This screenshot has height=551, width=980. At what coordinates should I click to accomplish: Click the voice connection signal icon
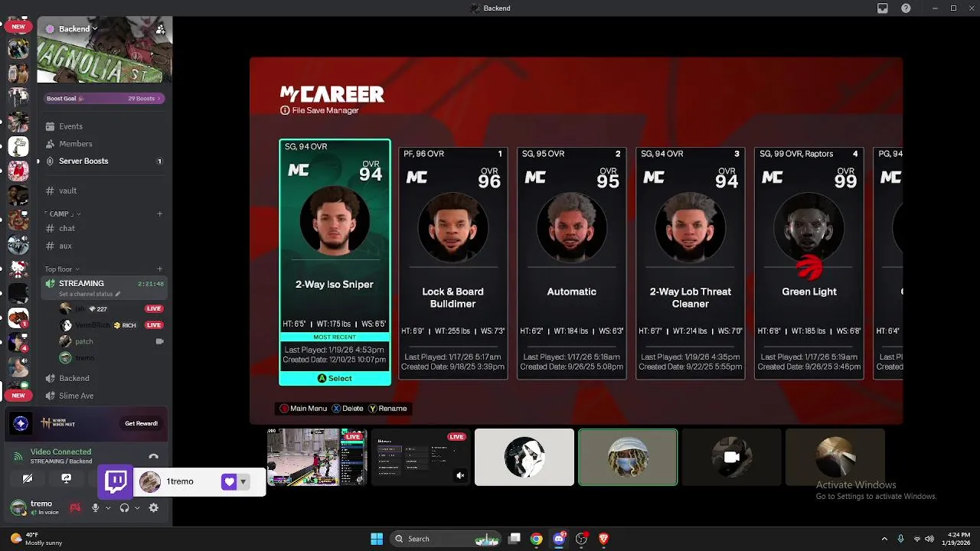[x=18, y=456]
